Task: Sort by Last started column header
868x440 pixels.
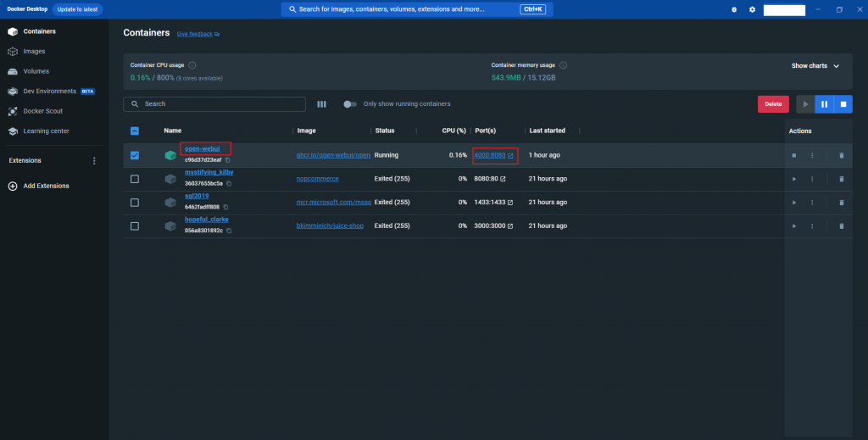Action: (547, 131)
